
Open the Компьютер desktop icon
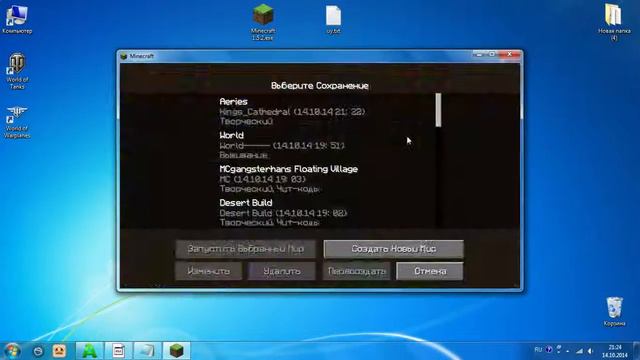[x=17, y=20]
